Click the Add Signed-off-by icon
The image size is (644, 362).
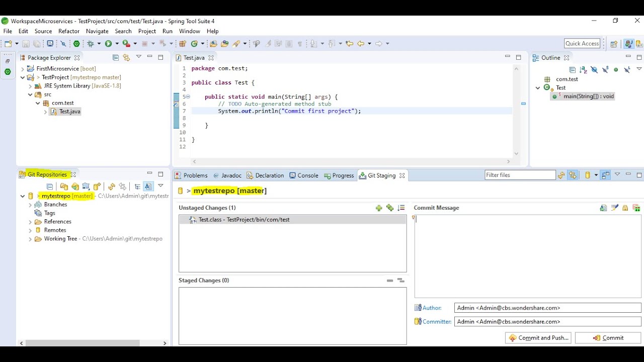(614, 208)
